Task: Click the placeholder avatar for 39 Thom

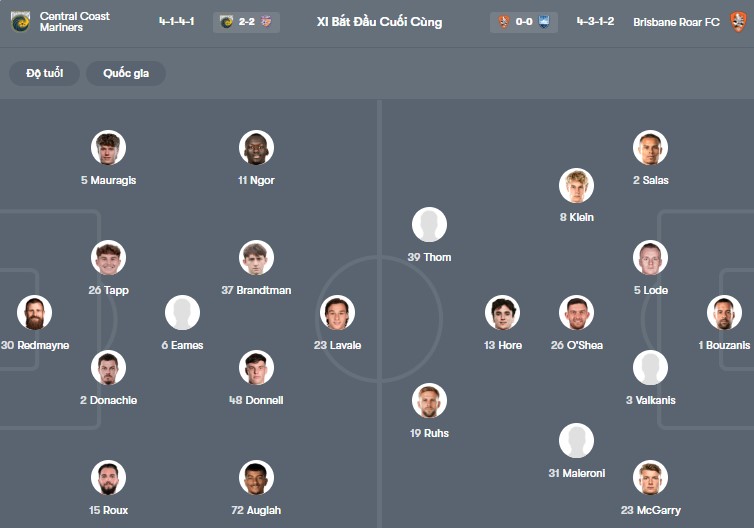Action: [430, 225]
